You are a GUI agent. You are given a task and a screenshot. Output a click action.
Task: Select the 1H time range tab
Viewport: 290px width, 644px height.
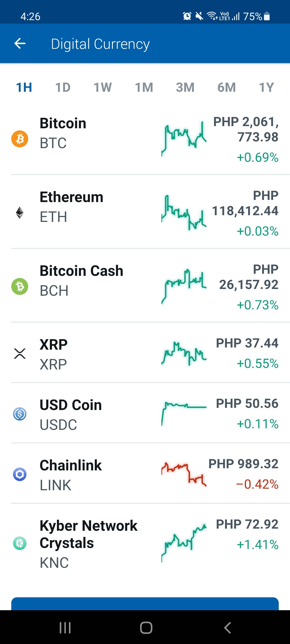coord(24,87)
